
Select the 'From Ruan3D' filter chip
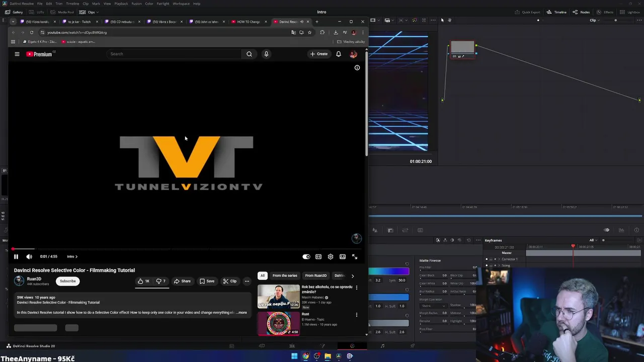coord(316,276)
